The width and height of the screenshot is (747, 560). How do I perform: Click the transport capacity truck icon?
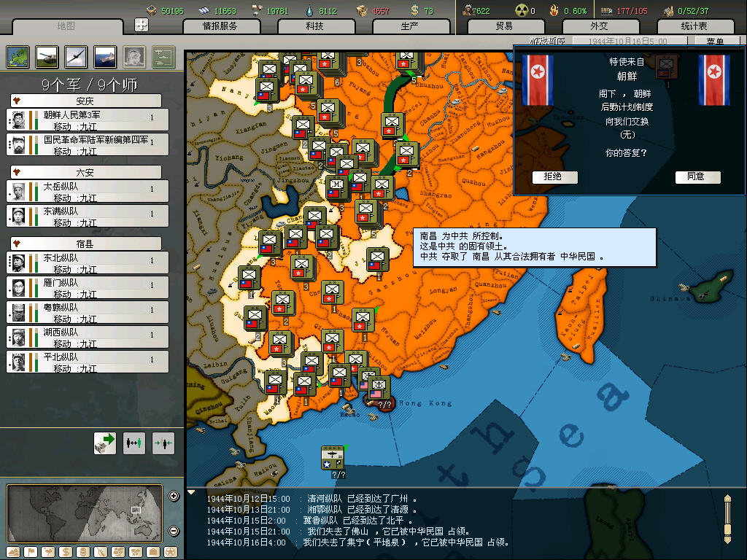(x=606, y=10)
